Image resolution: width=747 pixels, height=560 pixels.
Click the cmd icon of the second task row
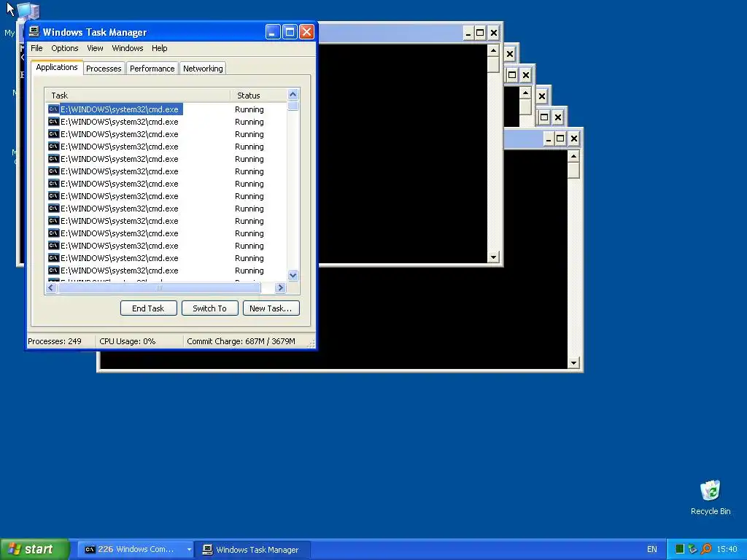54,122
